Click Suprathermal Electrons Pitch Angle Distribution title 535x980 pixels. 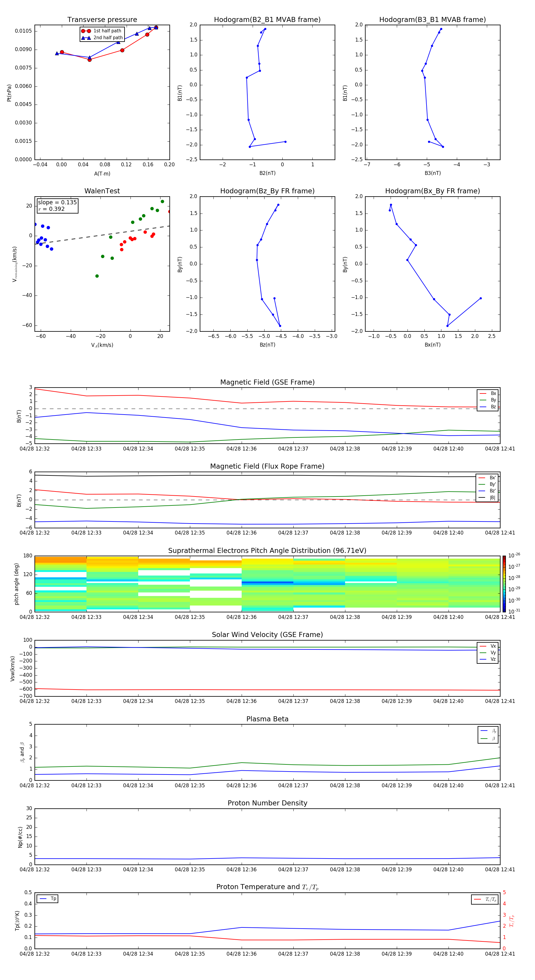coord(267,551)
